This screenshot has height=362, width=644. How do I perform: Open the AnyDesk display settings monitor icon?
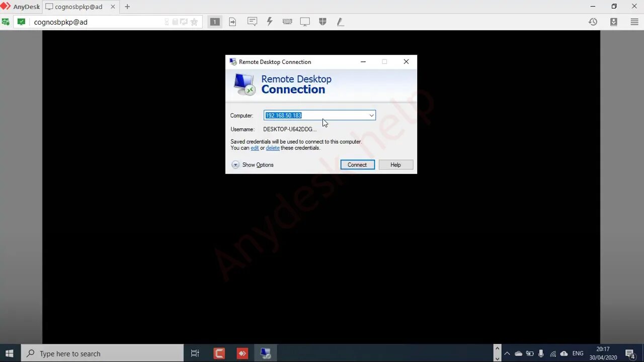click(305, 22)
